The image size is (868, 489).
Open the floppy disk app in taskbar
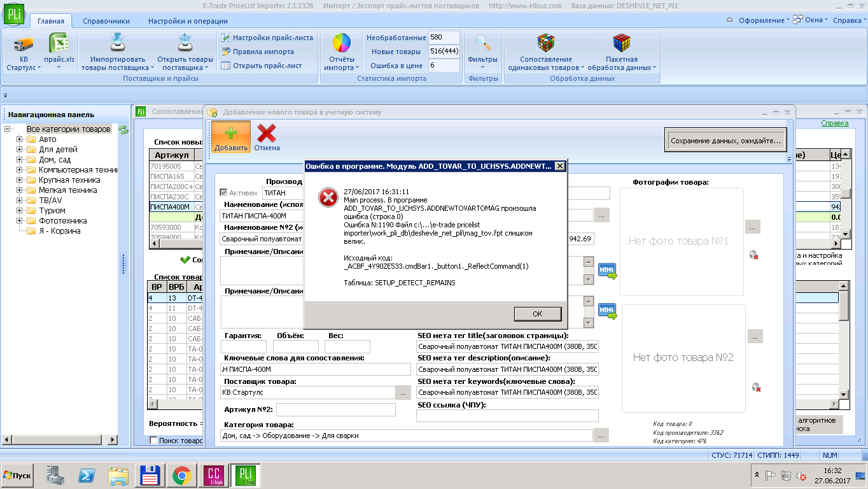150,476
